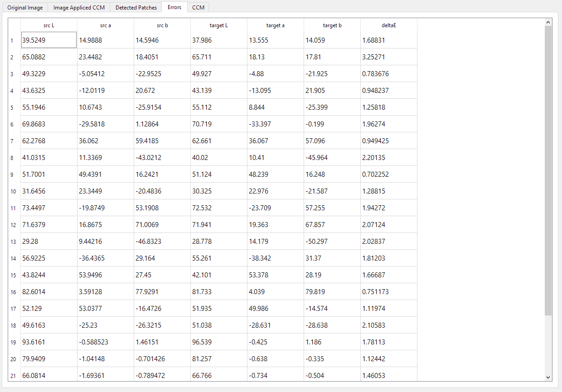Click the src a column header

pos(106,25)
